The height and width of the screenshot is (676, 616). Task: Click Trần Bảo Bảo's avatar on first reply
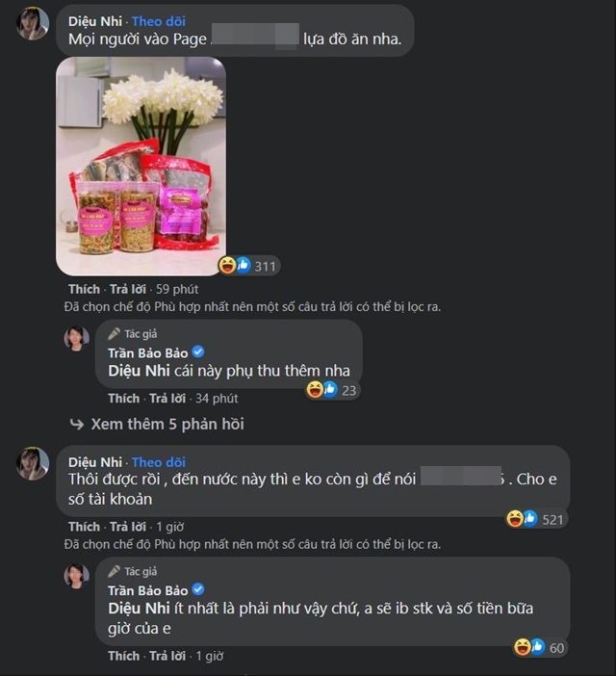77,338
